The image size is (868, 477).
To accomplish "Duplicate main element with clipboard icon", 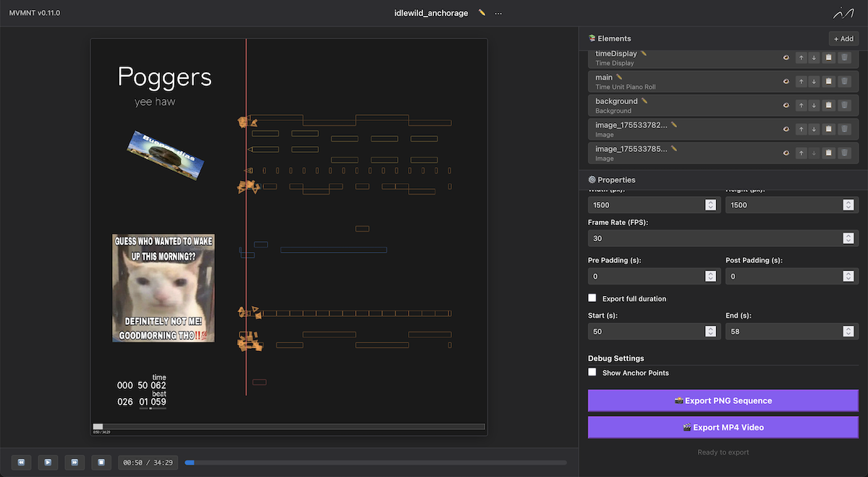I will 829,81.
